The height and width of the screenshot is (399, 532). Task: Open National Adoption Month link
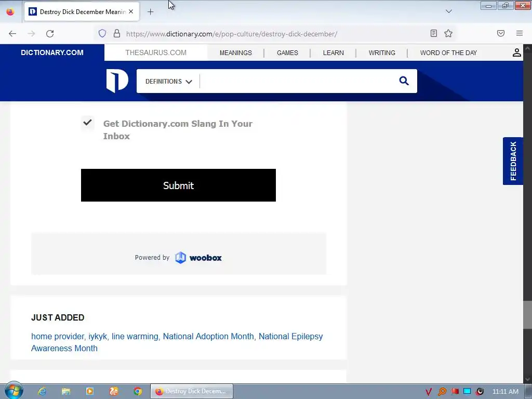208,336
